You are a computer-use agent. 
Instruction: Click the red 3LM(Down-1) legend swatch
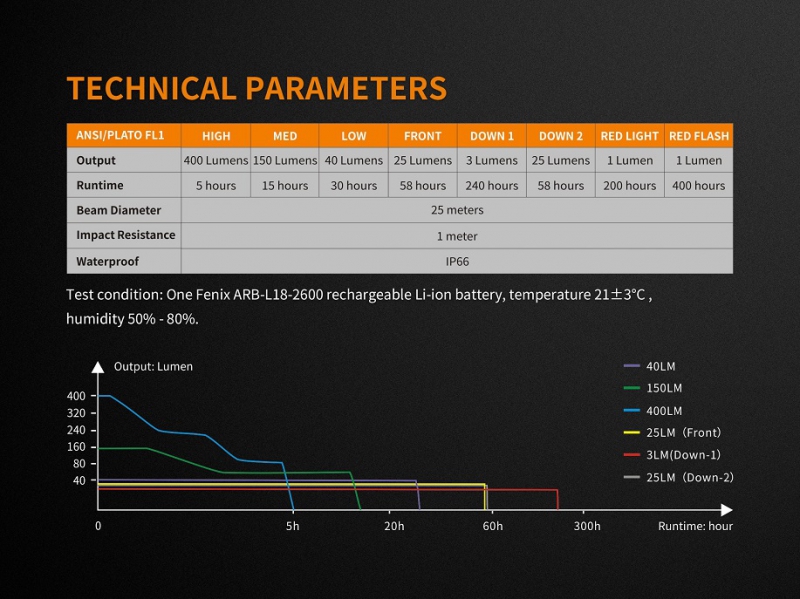(x=631, y=455)
